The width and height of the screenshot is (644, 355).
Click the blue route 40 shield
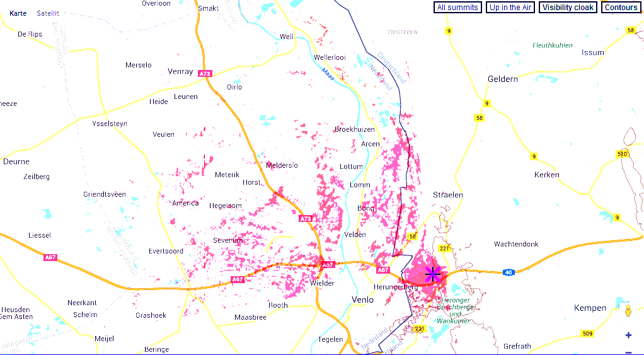point(507,272)
